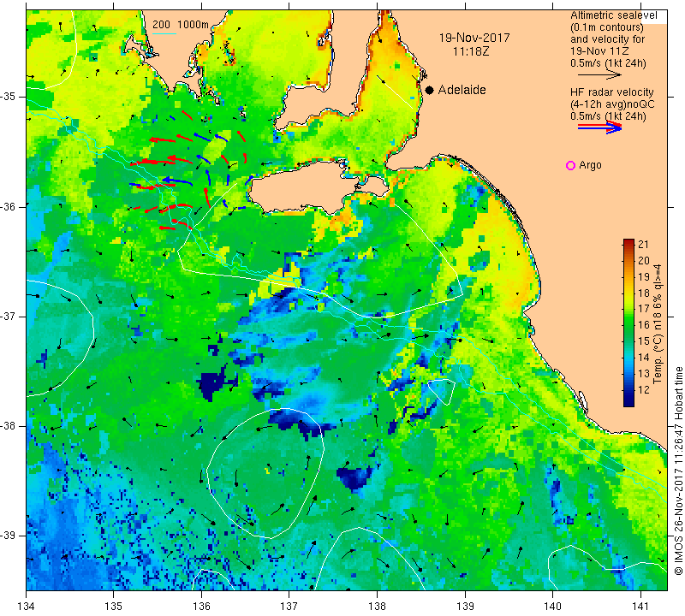The width and height of the screenshot is (685, 616).
Task: Click latitude axis label -38
Action: click(9, 426)
